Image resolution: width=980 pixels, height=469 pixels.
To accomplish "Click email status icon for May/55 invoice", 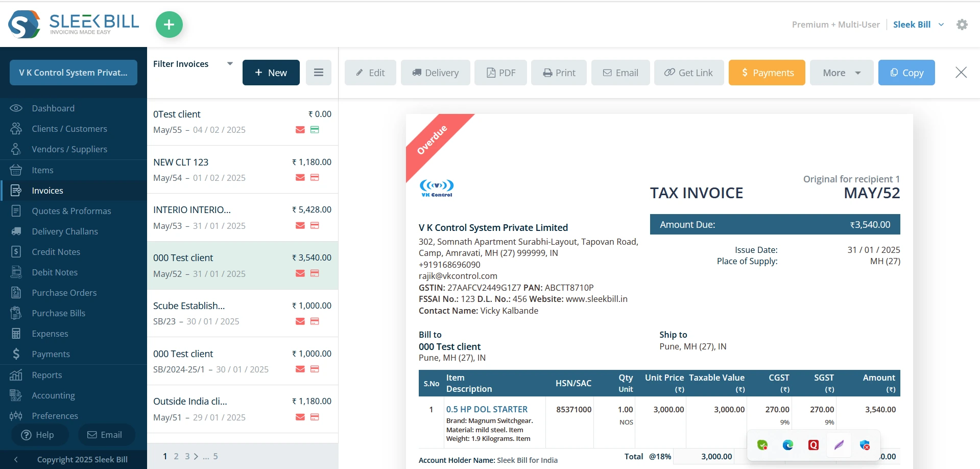I will pos(300,130).
